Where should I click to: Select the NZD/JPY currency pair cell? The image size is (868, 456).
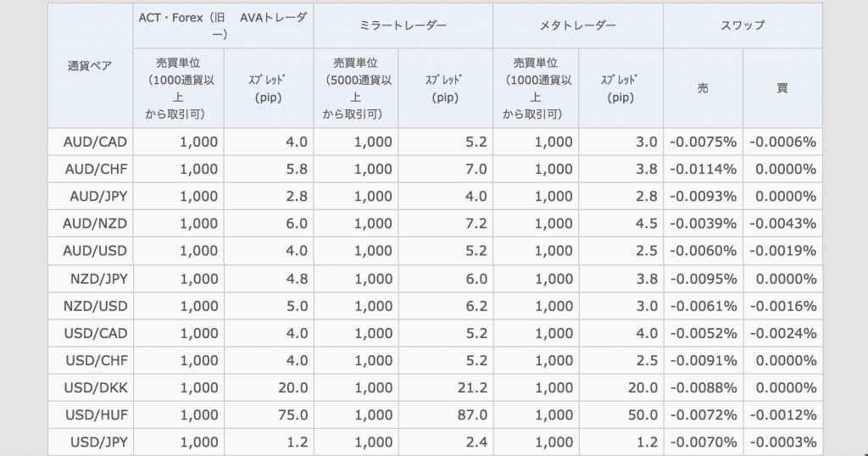click(x=90, y=279)
